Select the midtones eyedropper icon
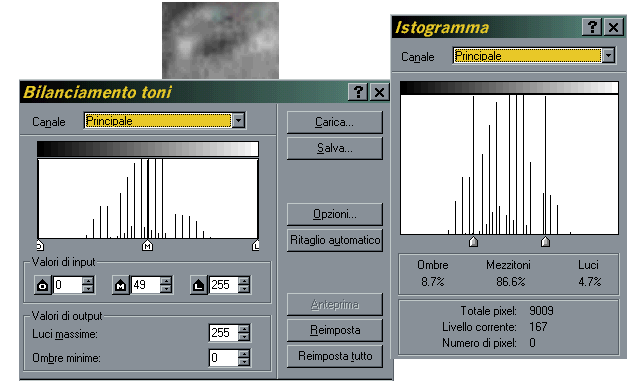642x385 pixels. point(120,285)
